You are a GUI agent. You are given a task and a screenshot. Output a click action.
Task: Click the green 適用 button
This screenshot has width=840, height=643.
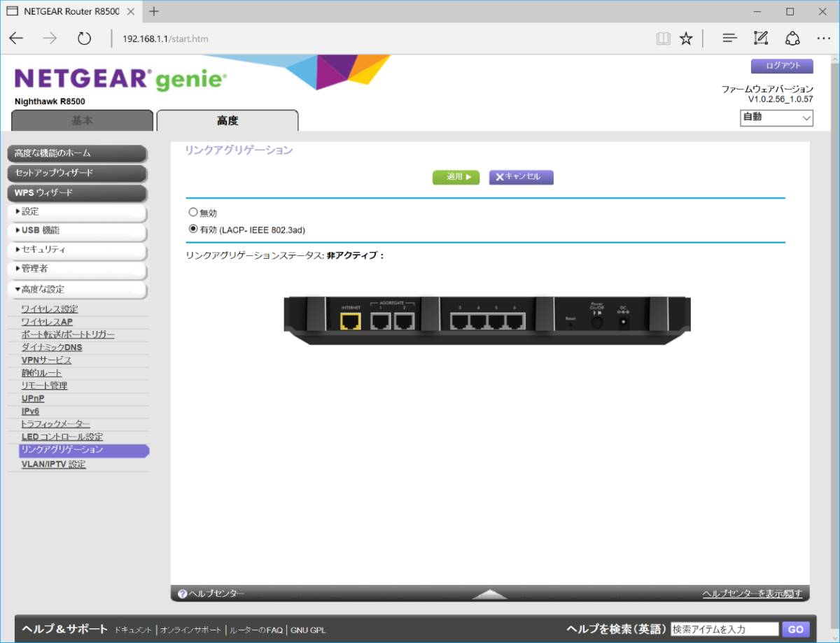tap(456, 177)
